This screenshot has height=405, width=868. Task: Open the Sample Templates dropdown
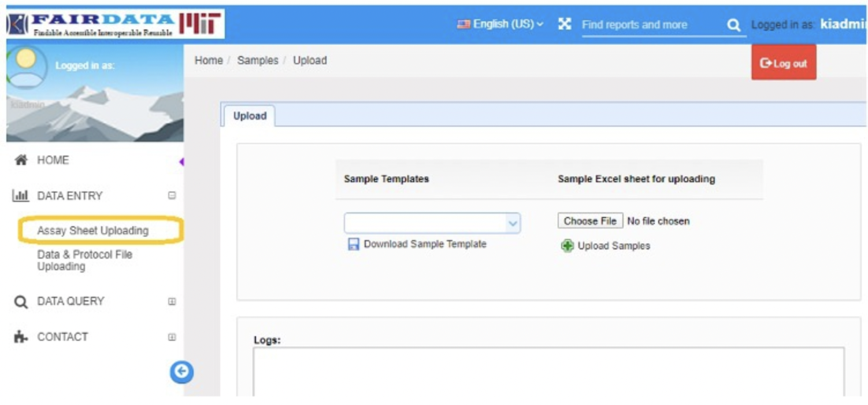[x=432, y=223]
